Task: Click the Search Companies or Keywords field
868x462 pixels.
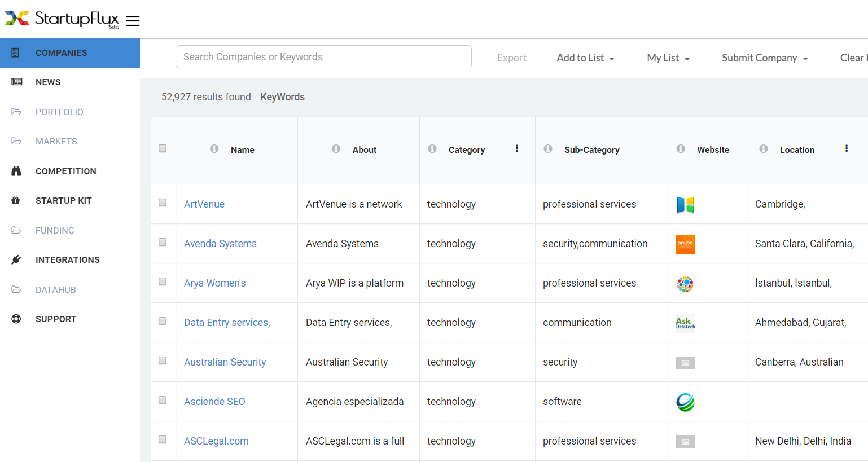Action: point(323,57)
